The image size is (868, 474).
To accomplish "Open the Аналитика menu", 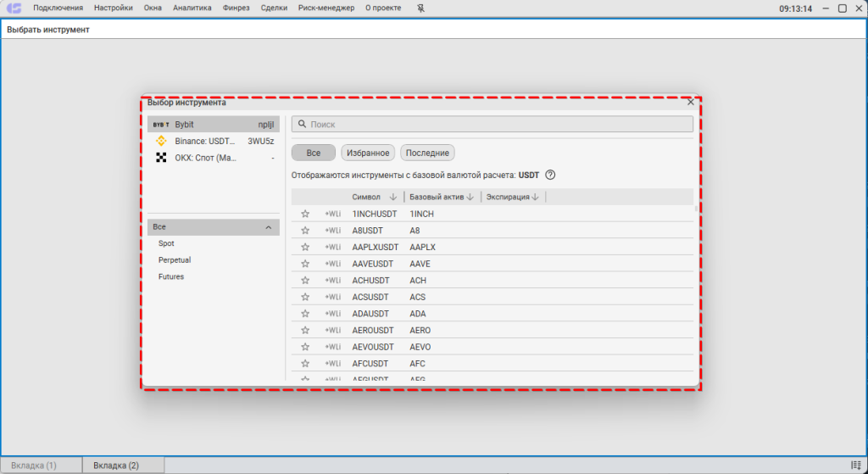I will (x=192, y=8).
